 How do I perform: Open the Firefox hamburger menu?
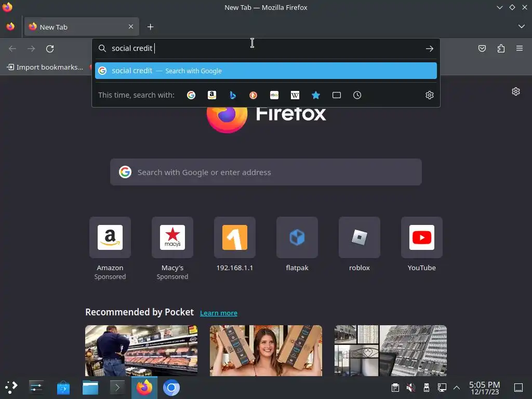click(520, 48)
